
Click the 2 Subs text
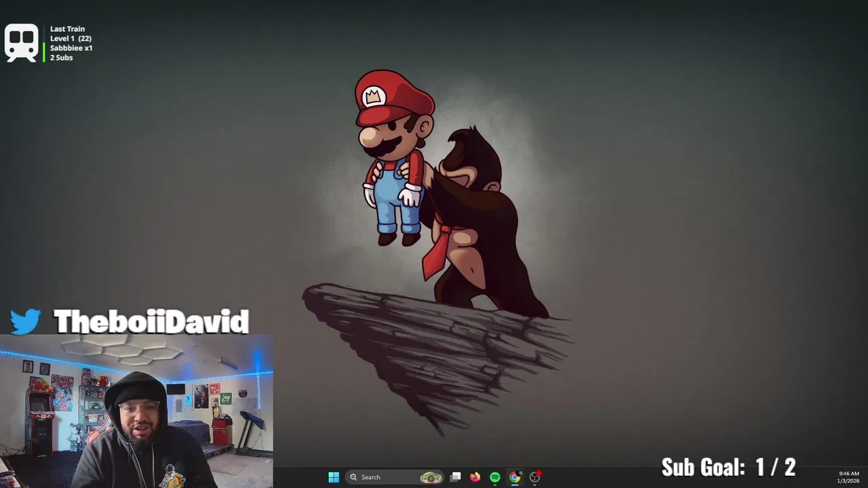click(x=61, y=58)
